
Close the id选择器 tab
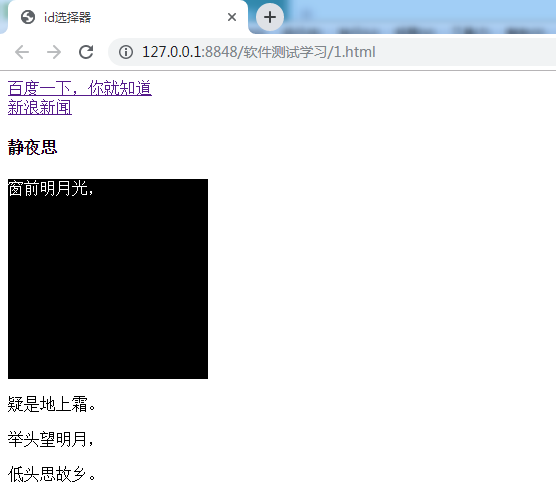[232, 17]
